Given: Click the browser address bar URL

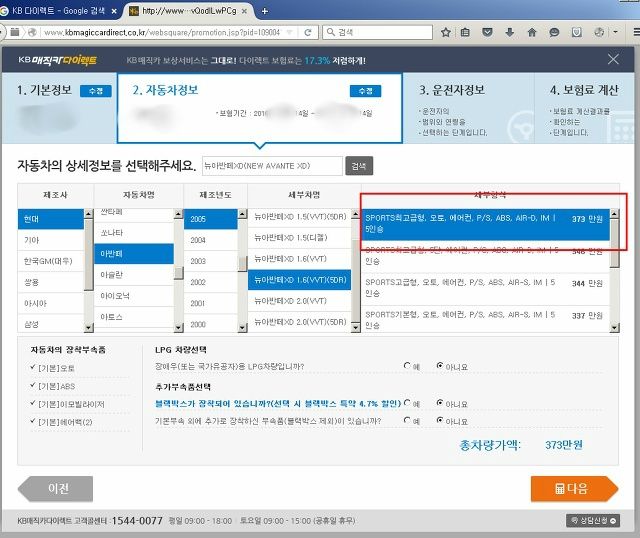Looking at the screenshot, I should point(162,32).
